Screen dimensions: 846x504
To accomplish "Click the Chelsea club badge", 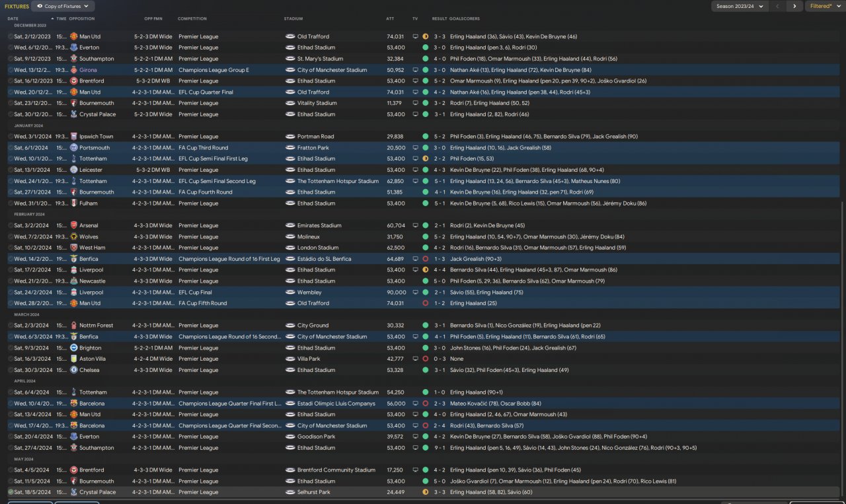I will 74,370.
